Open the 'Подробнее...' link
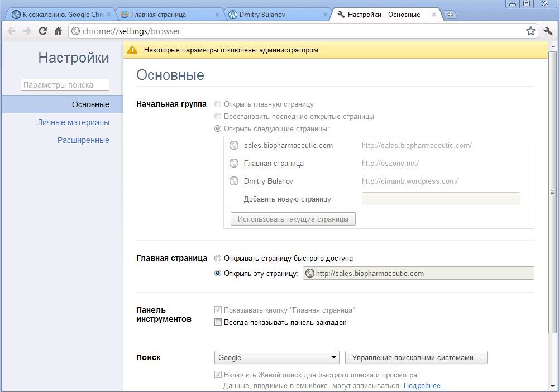The image size is (559, 392). (x=426, y=386)
